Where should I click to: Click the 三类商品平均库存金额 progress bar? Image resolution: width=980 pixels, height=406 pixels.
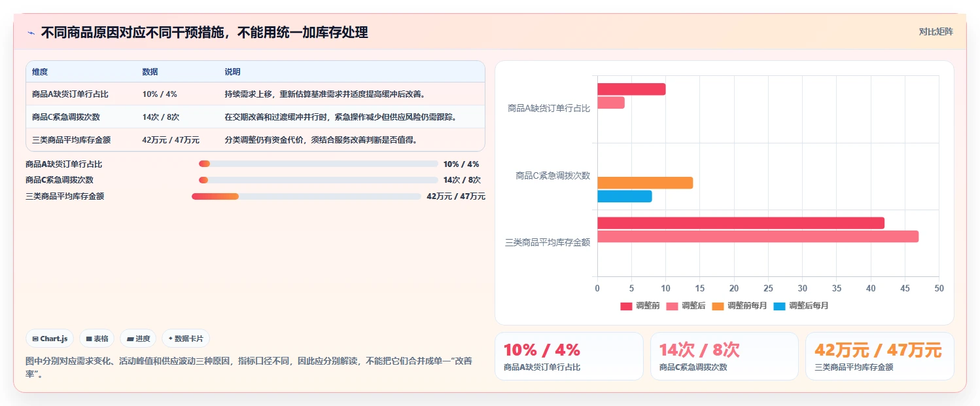click(306, 196)
